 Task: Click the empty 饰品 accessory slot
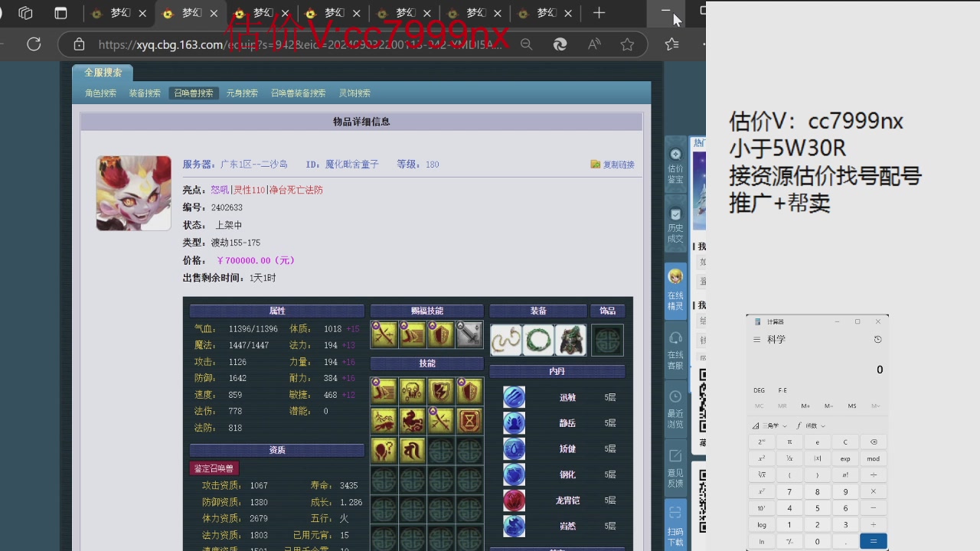pos(607,340)
